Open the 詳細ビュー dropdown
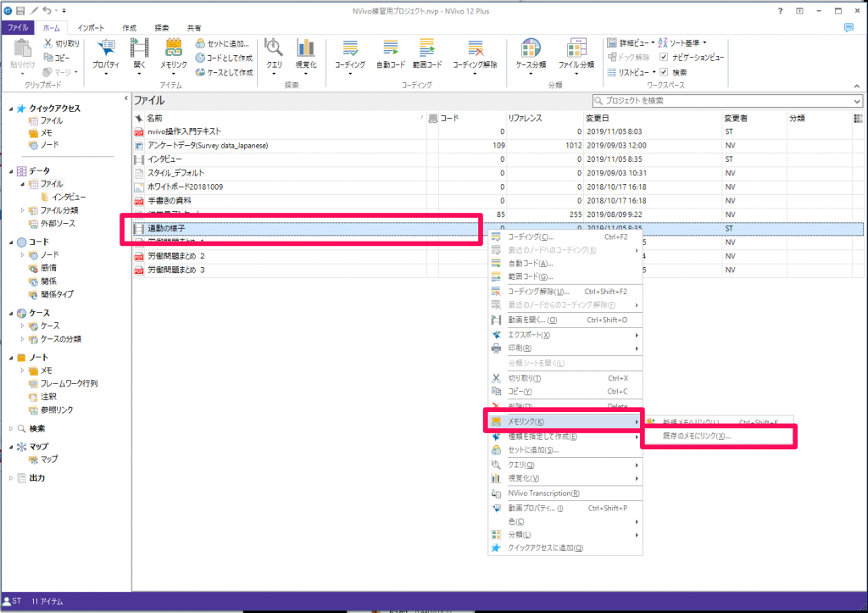 pos(632,42)
